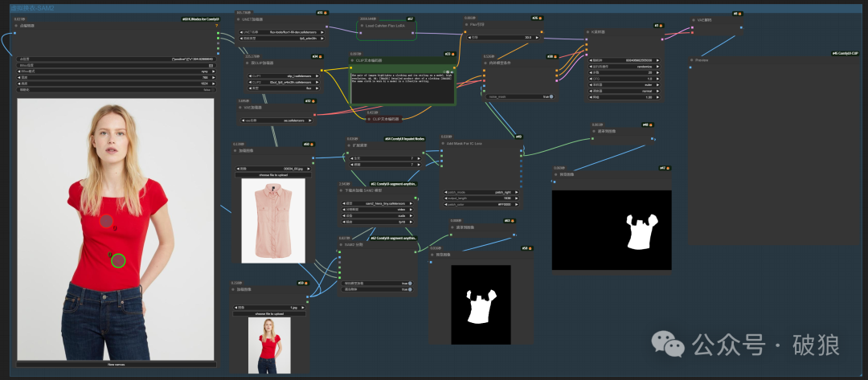868x380 pixels.
Task: Decrease the CFG value 1.0 with left arrow
Action: pos(592,79)
